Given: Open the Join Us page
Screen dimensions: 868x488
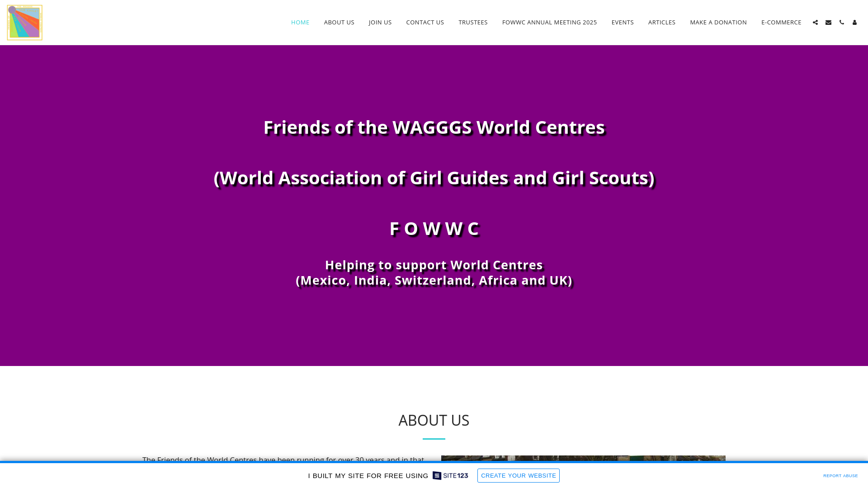Looking at the screenshot, I should (x=380, y=22).
